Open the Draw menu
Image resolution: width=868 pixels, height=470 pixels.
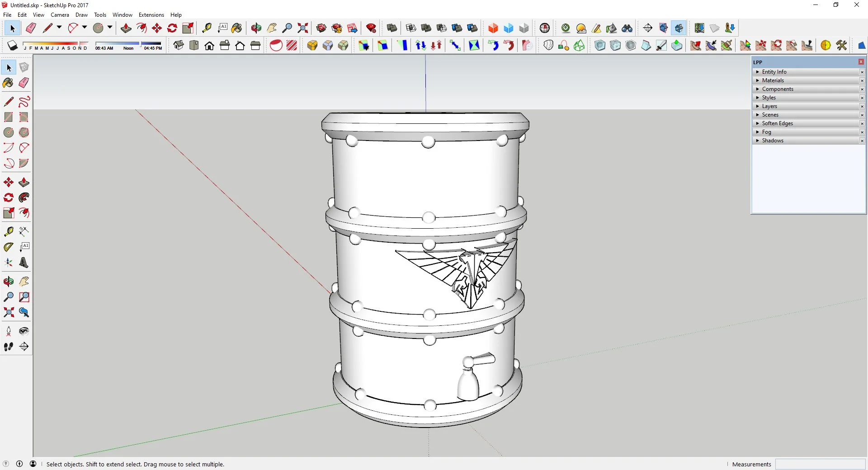pyautogui.click(x=81, y=15)
